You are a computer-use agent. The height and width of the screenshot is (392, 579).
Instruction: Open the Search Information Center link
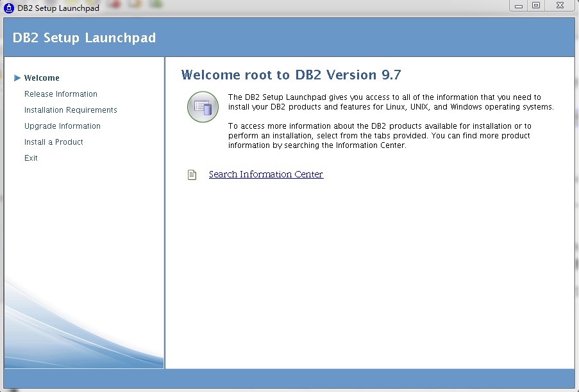(266, 174)
